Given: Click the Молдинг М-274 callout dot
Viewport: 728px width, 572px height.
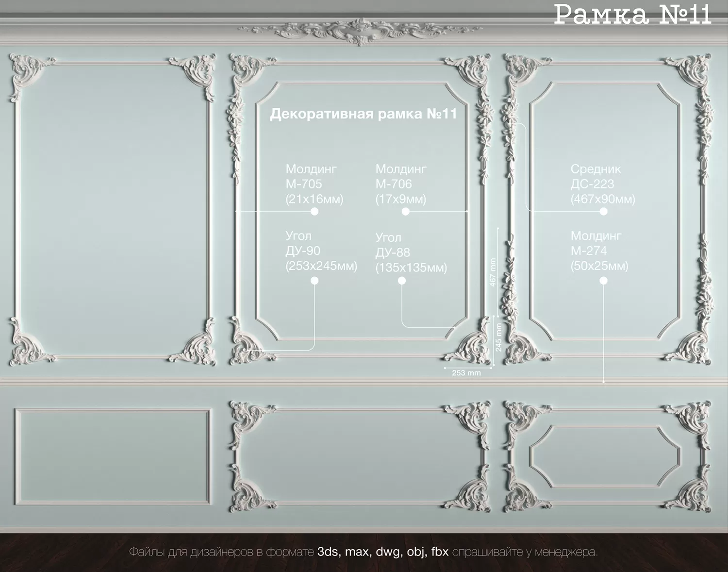Looking at the screenshot, I should pos(603,281).
